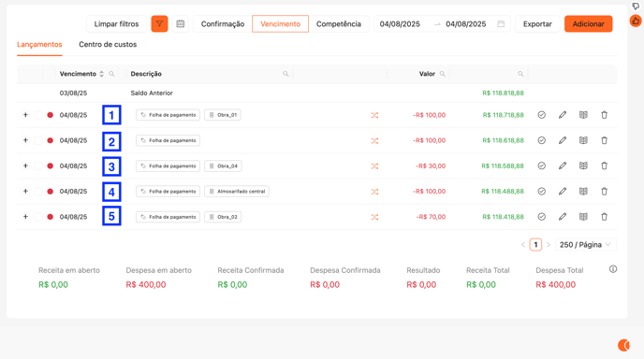Open the calendar view icon button
This screenshot has height=359, width=644.
[x=181, y=23]
